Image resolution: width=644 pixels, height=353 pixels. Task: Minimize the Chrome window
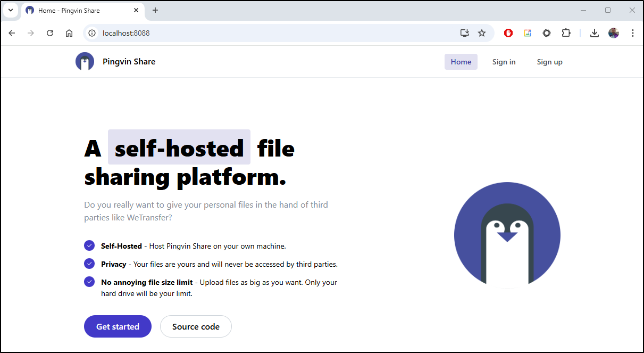583,10
